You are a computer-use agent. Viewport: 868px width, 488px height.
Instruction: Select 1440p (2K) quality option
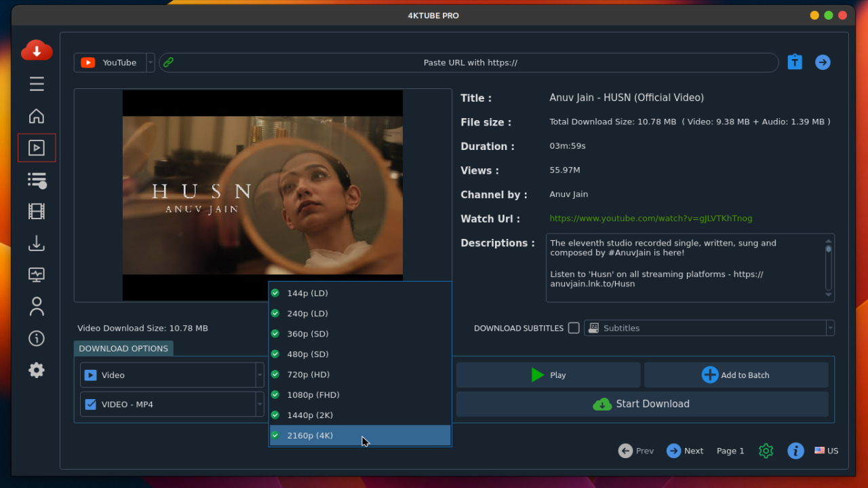pos(360,415)
